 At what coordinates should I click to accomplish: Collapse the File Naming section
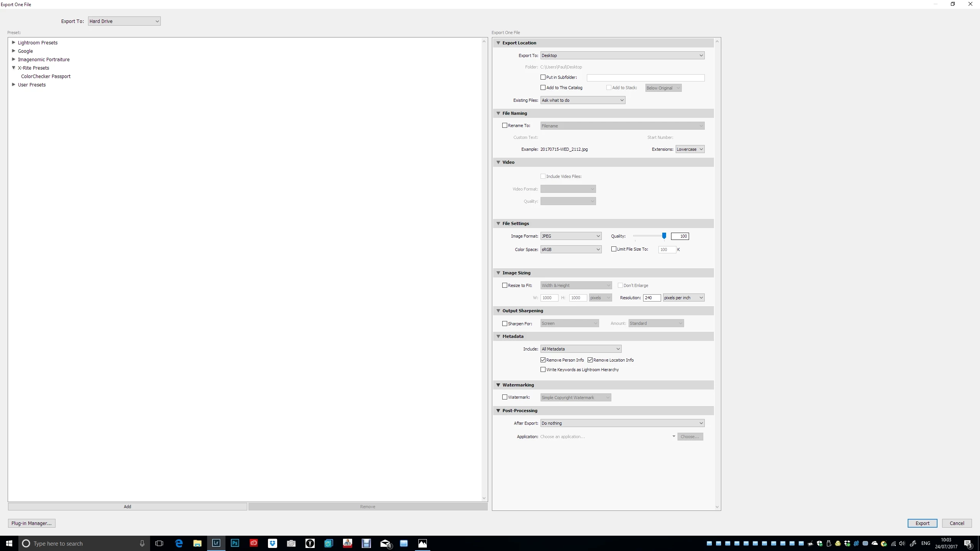[498, 113]
